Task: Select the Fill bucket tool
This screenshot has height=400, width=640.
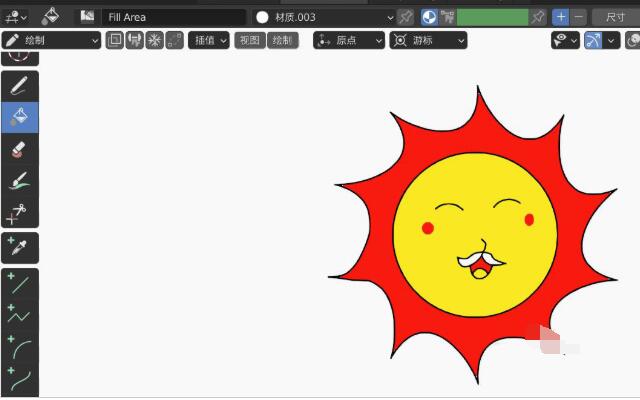Action: (20, 117)
